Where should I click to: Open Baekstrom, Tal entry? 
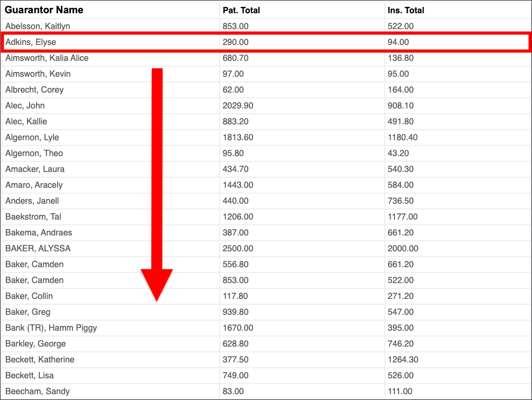point(33,216)
